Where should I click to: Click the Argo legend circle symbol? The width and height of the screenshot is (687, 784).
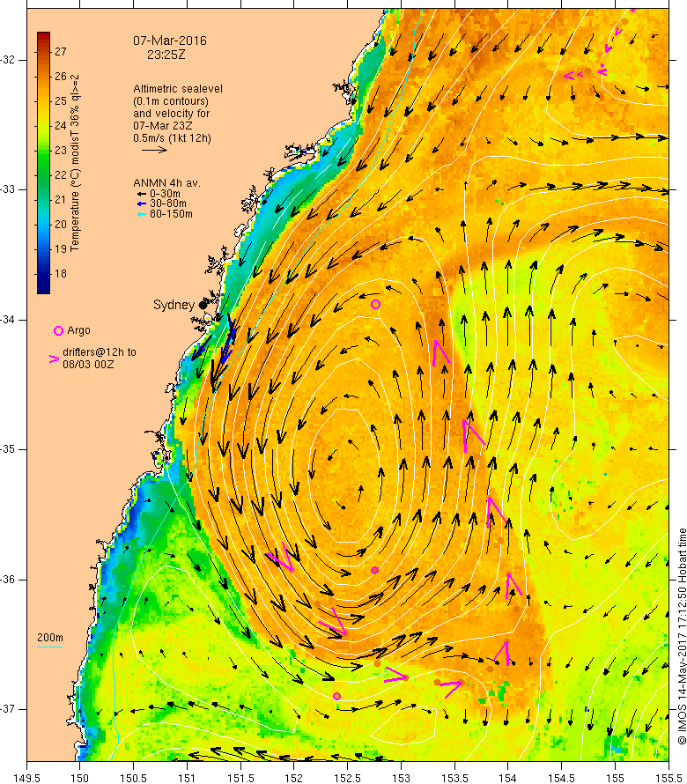pos(58,330)
